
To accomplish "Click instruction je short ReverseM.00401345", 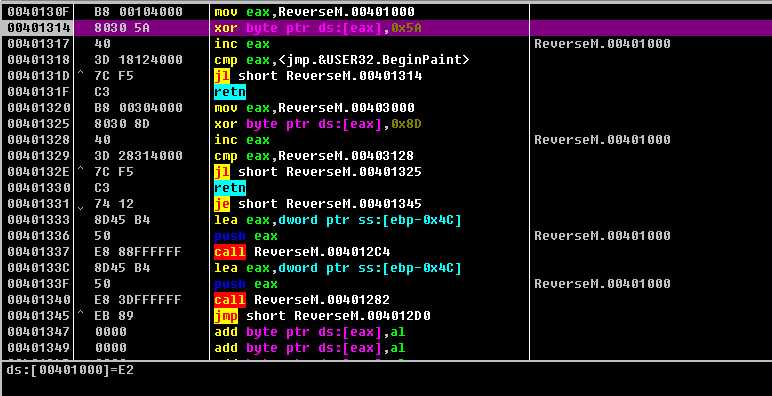I will point(318,204).
